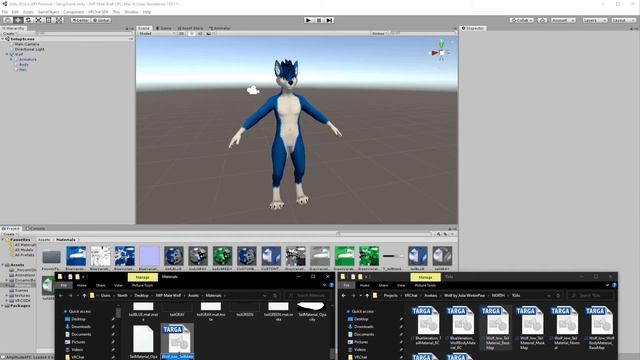Click the cloud services icon

[x=542, y=20]
